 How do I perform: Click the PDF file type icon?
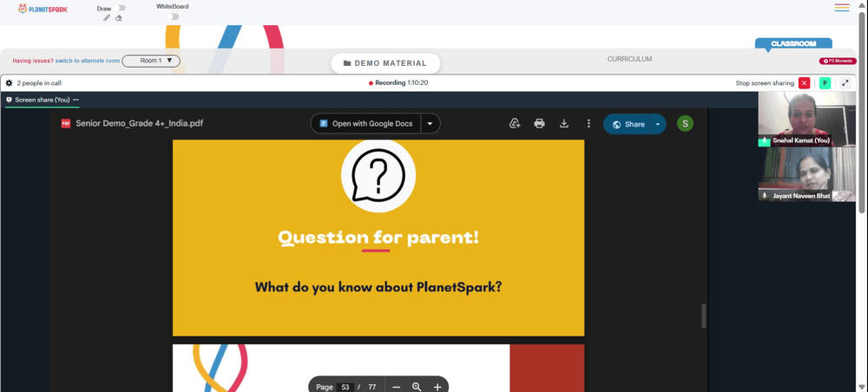pos(66,123)
